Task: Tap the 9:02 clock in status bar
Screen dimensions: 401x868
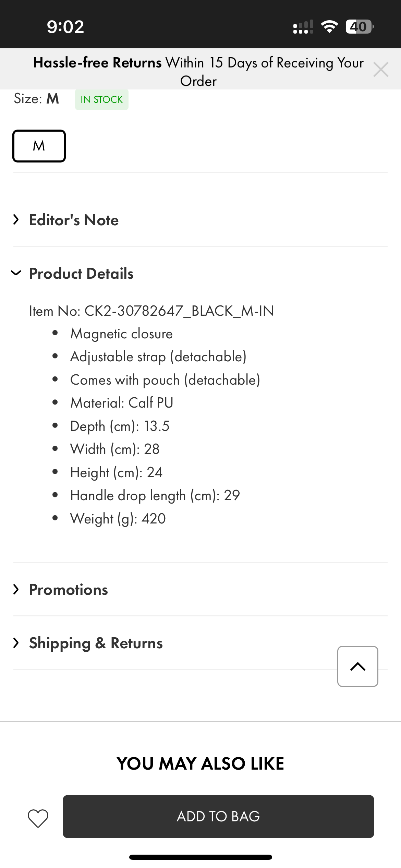Action: point(65,27)
